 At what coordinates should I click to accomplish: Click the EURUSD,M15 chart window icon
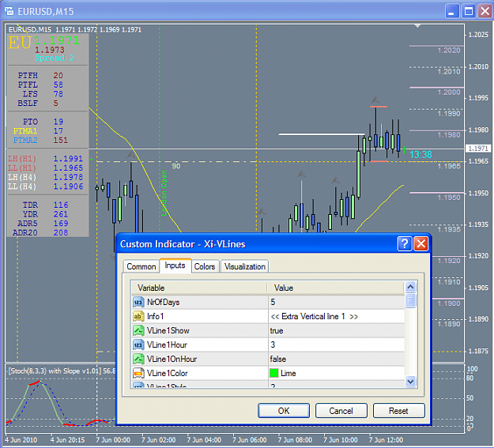(x=9, y=11)
